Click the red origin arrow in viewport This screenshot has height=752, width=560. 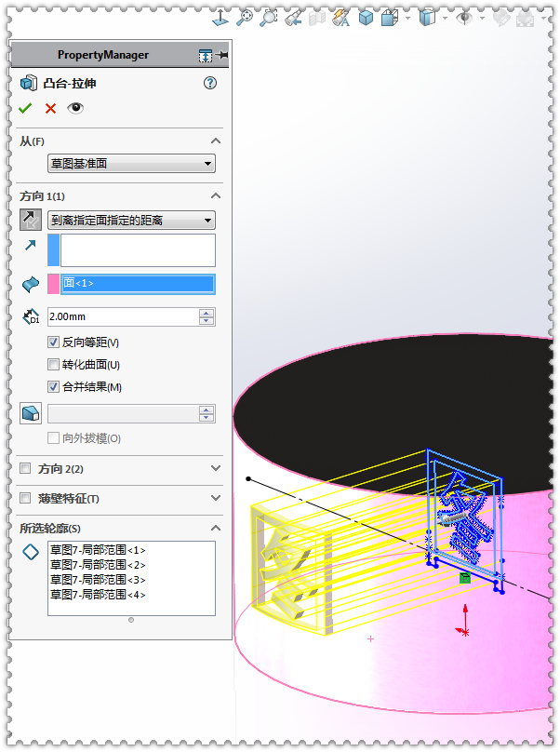pos(464,620)
